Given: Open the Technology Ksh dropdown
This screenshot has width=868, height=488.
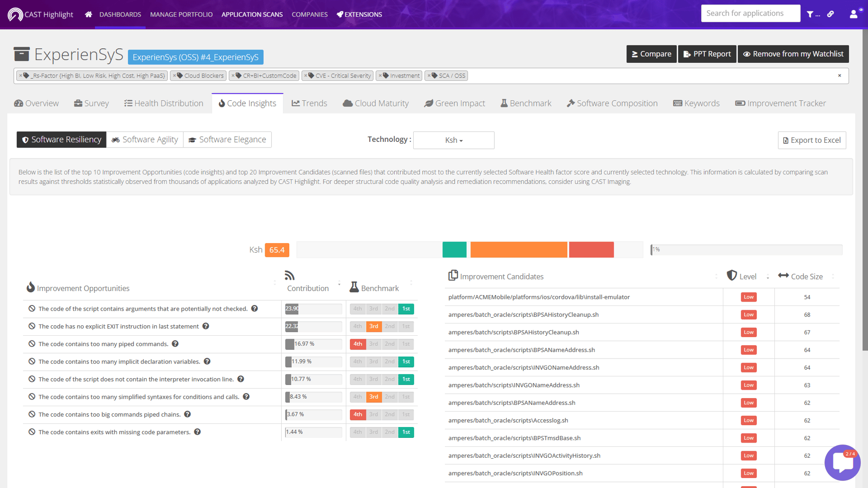Looking at the screenshot, I should pyautogui.click(x=453, y=140).
